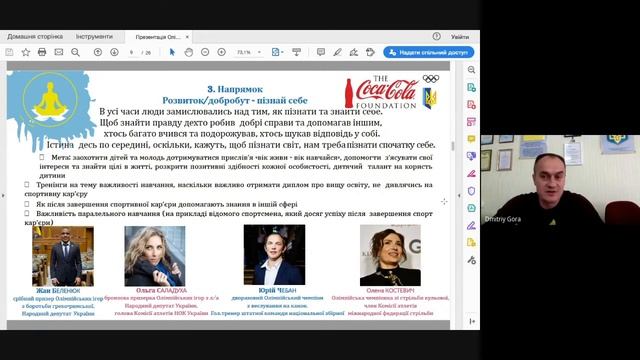This screenshot has height=360, width=640.
Task: Click the Sign in link
Action: pos(460,37)
